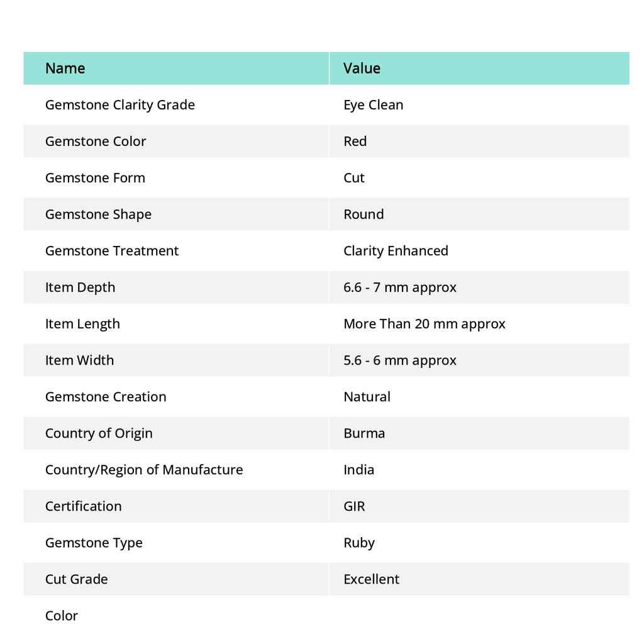Click the GIR certification value
This screenshot has width=644, height=644.
(354, 506)
